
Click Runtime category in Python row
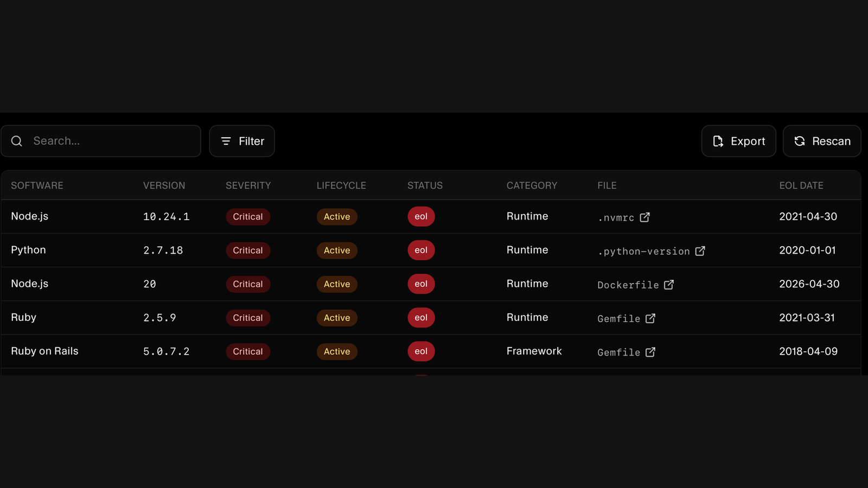(527, 250)
